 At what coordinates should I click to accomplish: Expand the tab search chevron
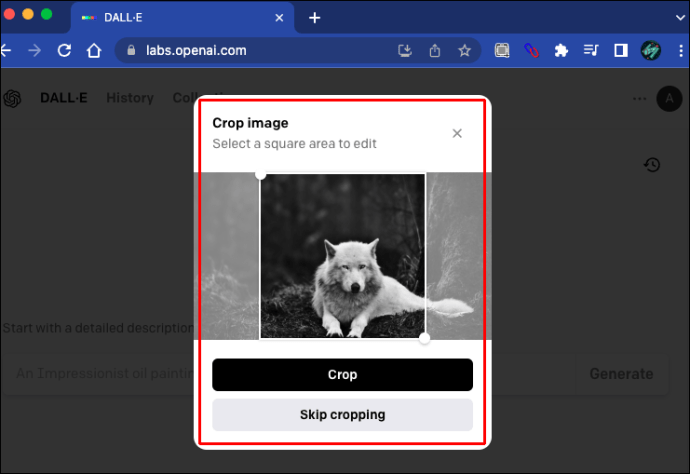tap(680, 18)
